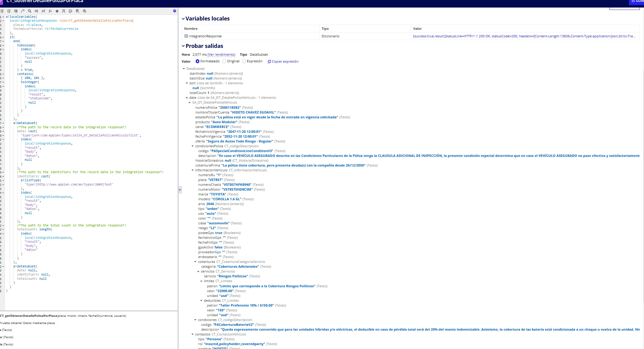Collapse the Variables locales section
Viewport: 644px width, 349px height.
pyautogui.click(x=183, y=19)
